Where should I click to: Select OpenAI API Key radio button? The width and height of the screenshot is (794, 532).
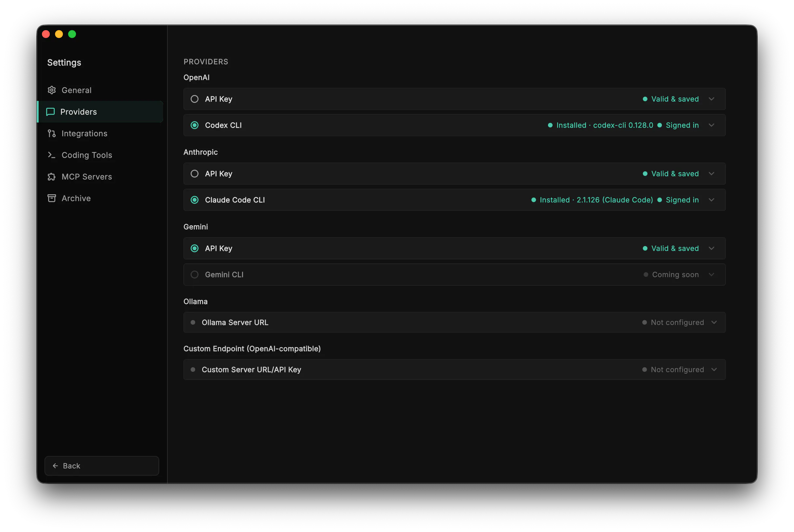[x=195, y=99]
